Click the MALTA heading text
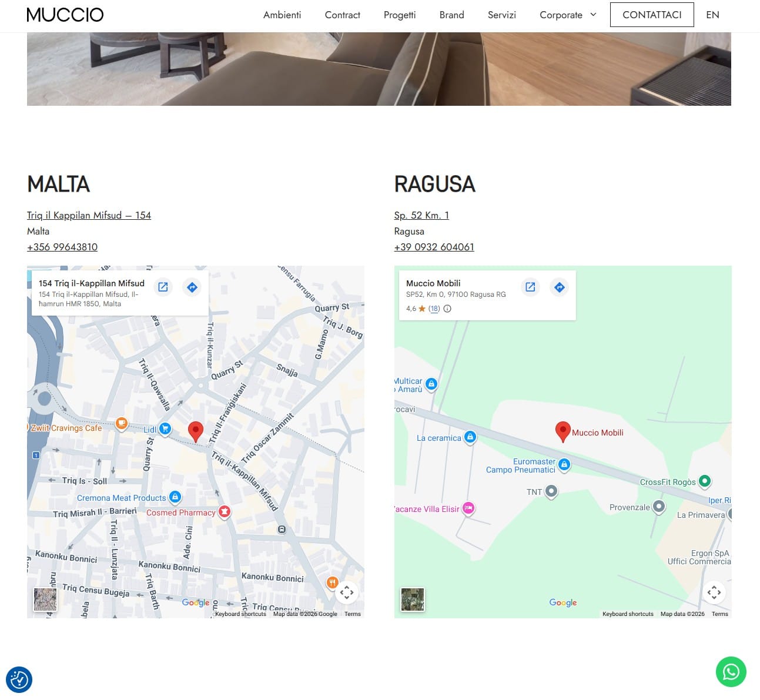 click(58, 184)
